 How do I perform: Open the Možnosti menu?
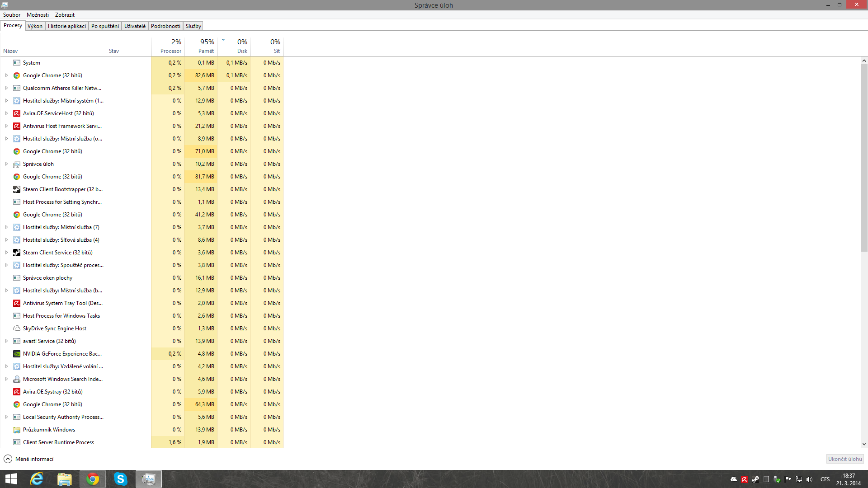38,15
